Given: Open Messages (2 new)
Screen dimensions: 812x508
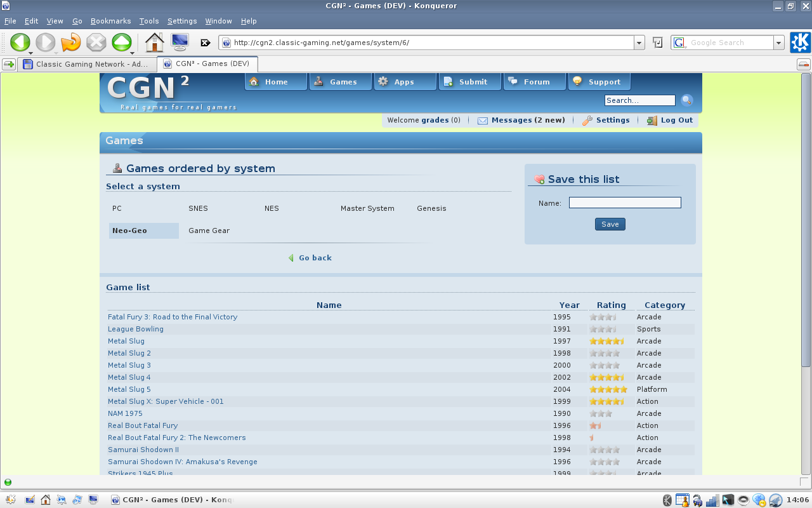Looking at the screenshot, I should pos(521,120).
